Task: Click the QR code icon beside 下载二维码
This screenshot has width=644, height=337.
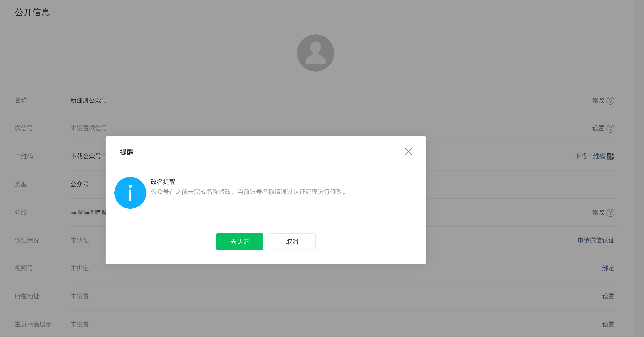Action: 611,157
